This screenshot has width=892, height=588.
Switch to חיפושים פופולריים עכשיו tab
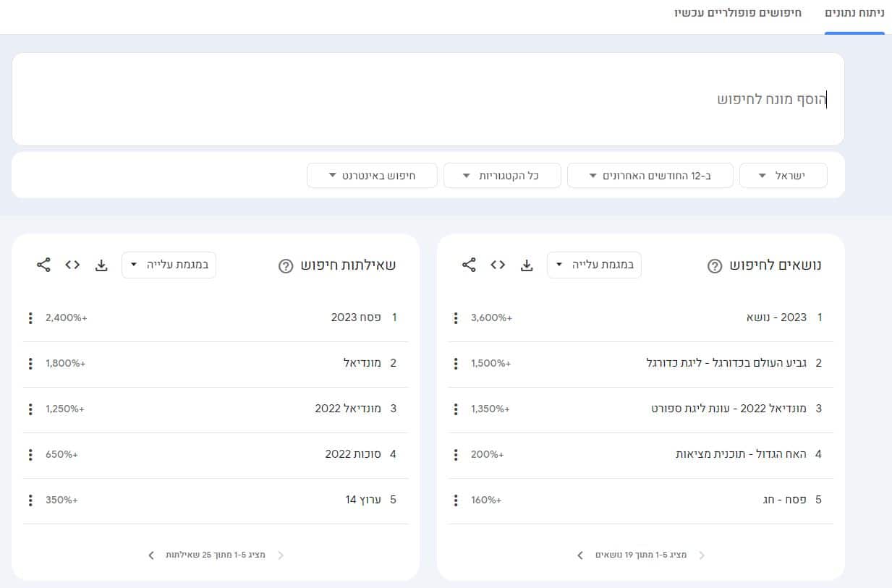pos(738,13)
